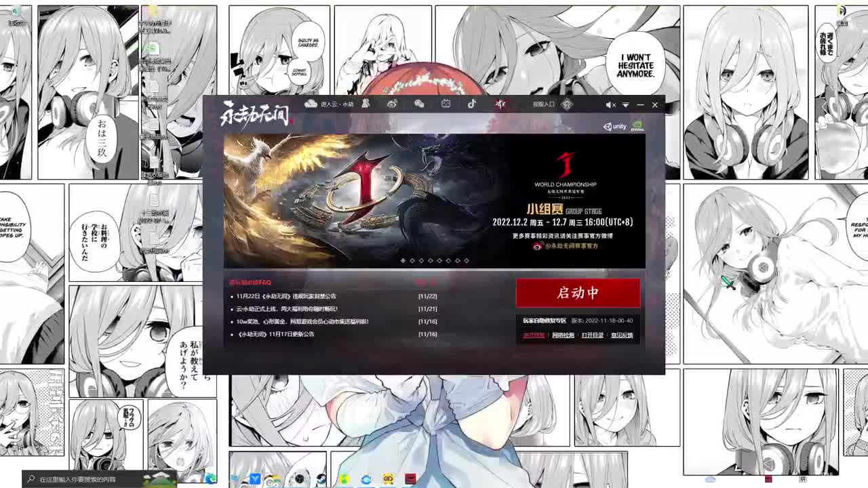The height and width of the screenshot is (488, 868).
Task: Click the NVIDIA logo in launcher
Action: [637, 125]
